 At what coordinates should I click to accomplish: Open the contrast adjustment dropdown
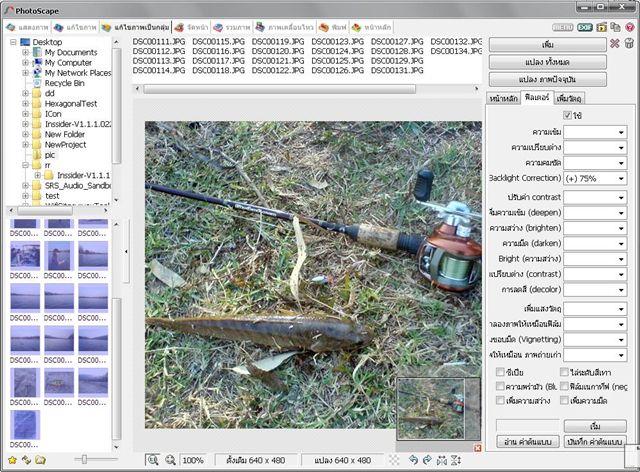click(595, 197)
